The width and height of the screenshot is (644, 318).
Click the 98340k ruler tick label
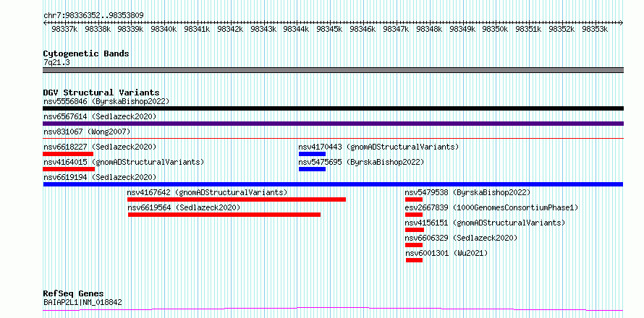[x=164, y=29]
